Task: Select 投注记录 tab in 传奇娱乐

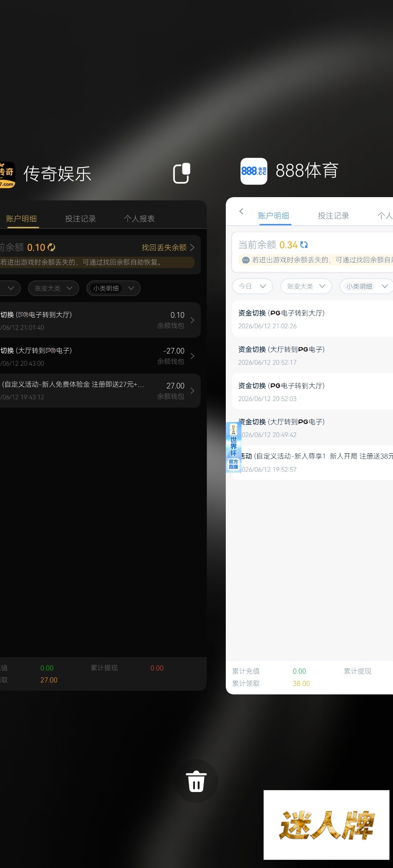Action: click(81, 219)
